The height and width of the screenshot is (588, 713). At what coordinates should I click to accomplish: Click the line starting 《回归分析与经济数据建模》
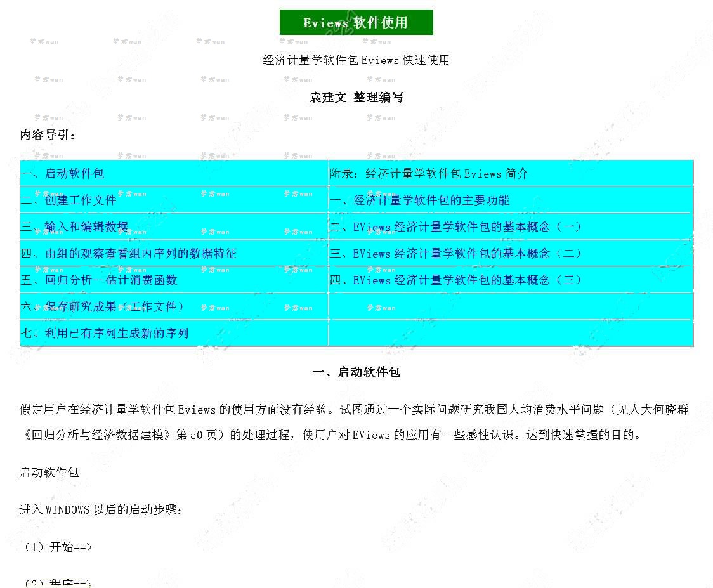tap(330, 435)
